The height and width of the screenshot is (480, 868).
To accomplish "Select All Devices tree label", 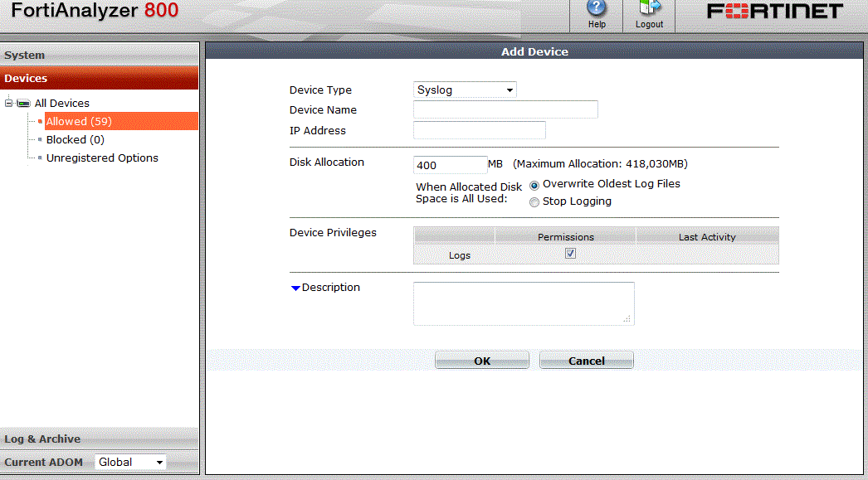I will click(x=62, y=103).
